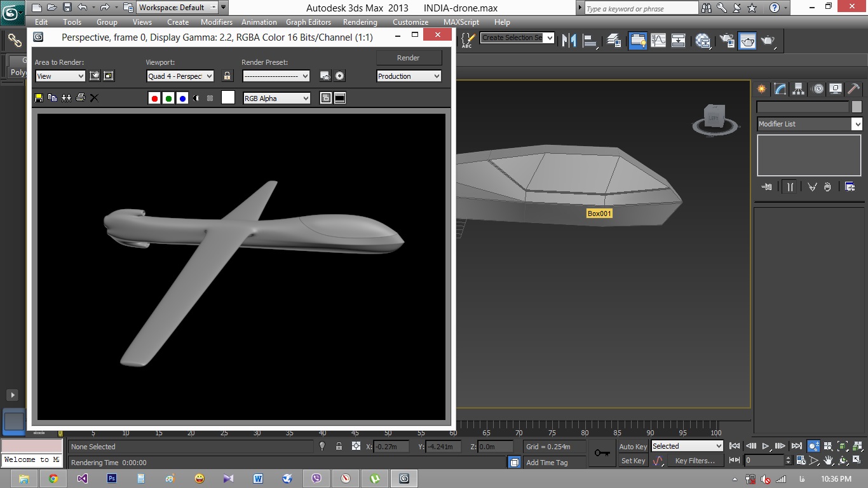Toggle Selection Lock in status bar

[339, 446]
